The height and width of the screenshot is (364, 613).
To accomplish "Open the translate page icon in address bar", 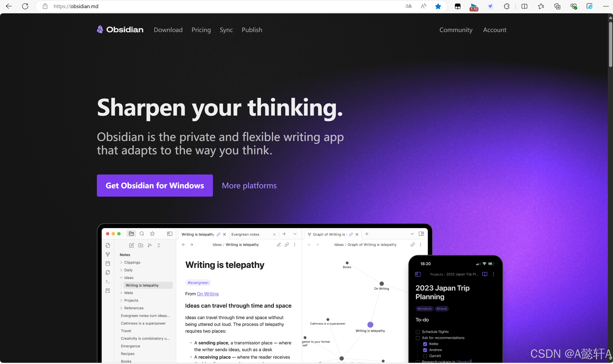I will tap(408, 6).
